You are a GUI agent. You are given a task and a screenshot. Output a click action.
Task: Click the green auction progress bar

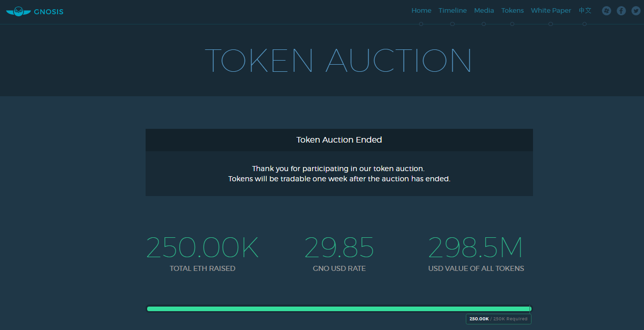[339, 309]
